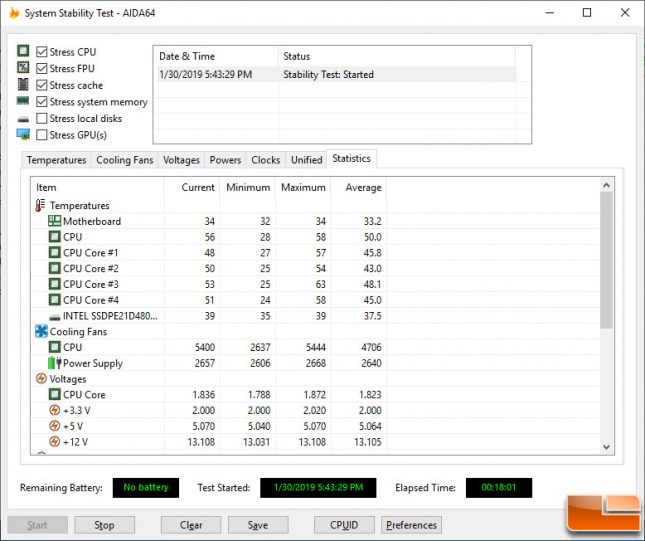This screenshot has width=645, height=541.
Task: Click the CPU Core #3 chip icon
Action: [x=54, y=284]
